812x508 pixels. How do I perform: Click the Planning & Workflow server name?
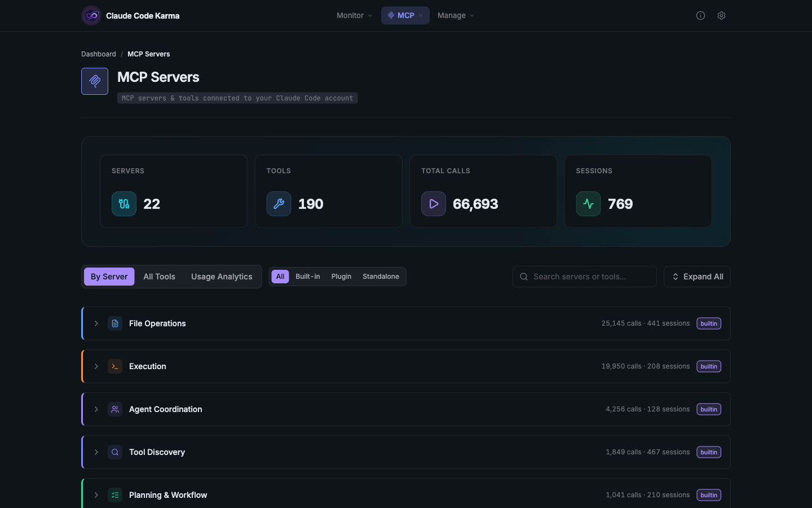[168, 495]
